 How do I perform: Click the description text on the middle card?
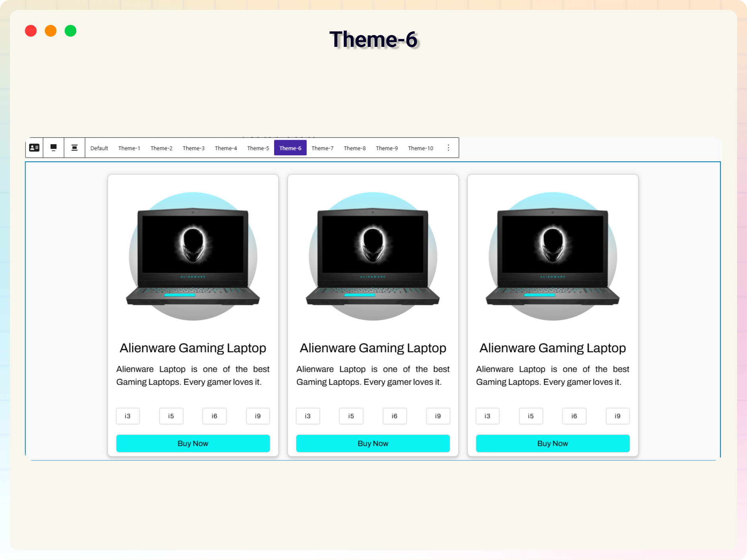click(373, 375)
